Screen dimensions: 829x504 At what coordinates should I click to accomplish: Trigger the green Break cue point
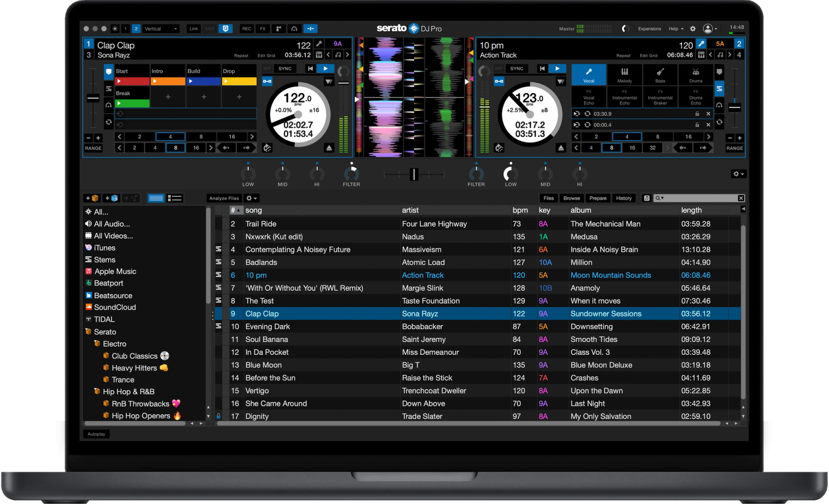click(132, 104)
